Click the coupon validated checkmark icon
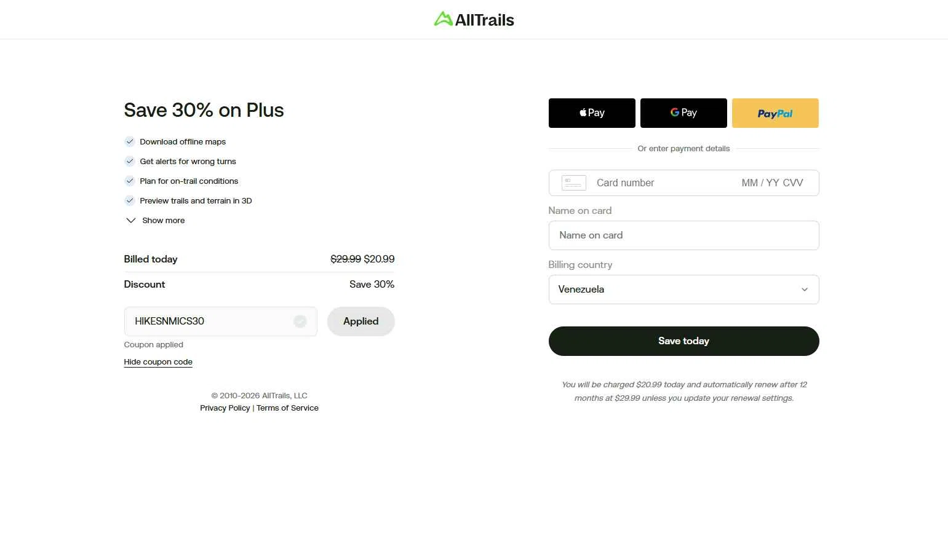948x560 pixels. tap(300, 321)
